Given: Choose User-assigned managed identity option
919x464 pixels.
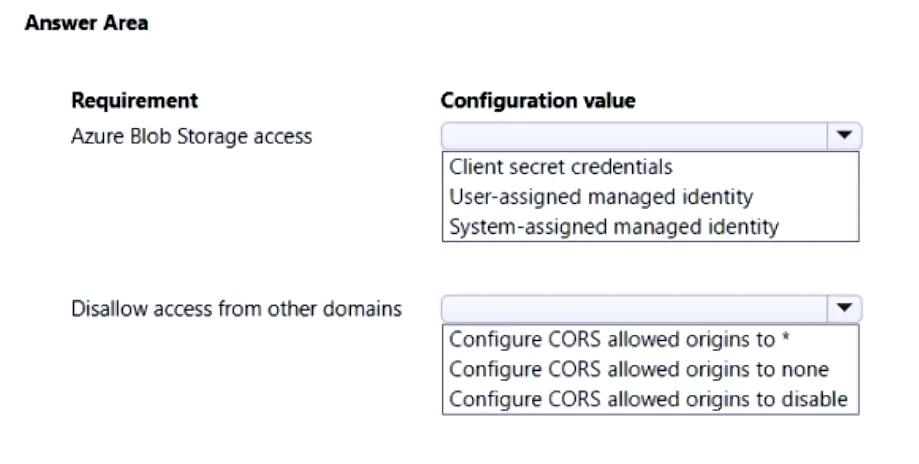Looking at the screenshot, I should pyautogui.click(x=601, y=196).
